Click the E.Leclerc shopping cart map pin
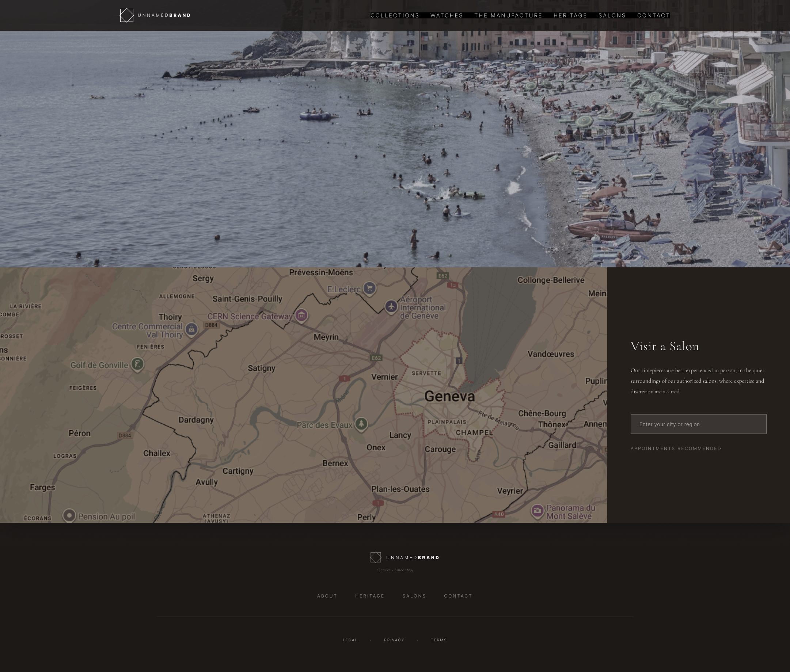Screen dimensions: 790x672 point(369,289)
